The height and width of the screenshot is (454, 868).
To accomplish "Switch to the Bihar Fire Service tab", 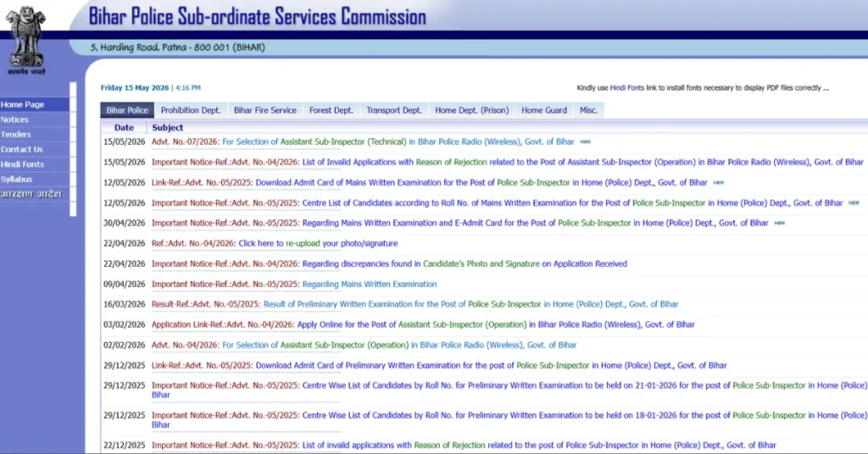I will click(x=265, y=110).
